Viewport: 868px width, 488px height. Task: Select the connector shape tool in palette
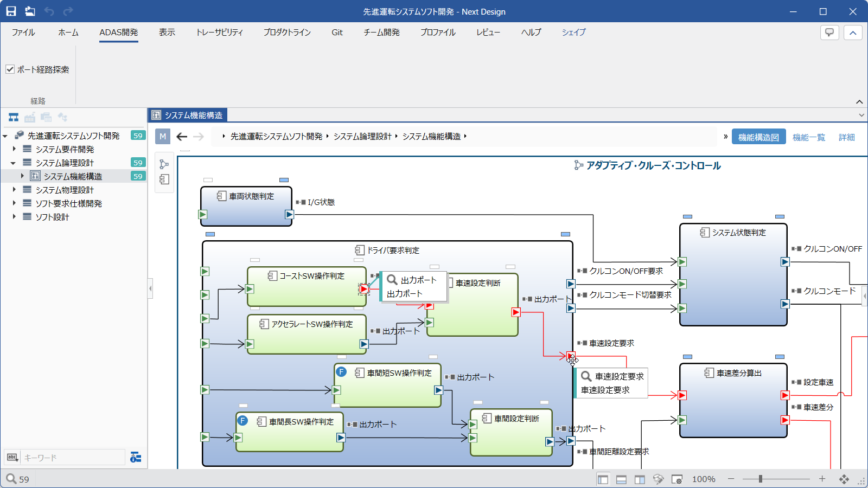(164, 164)
